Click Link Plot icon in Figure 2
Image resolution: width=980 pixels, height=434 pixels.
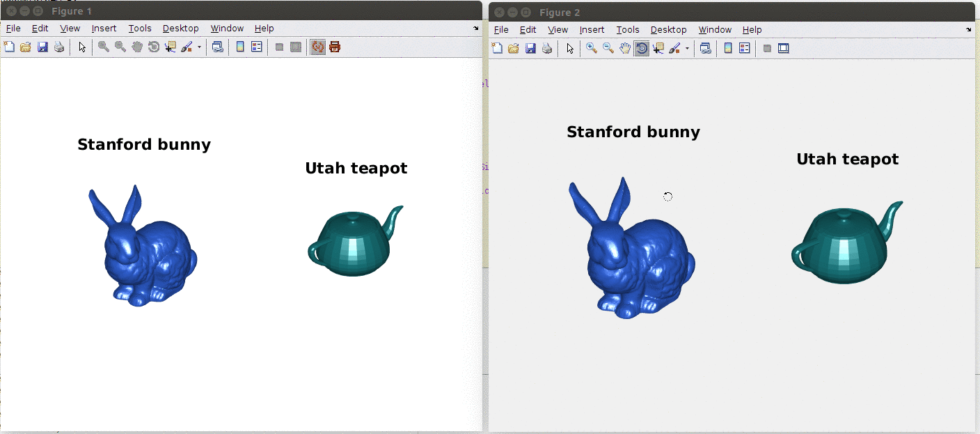pos(706,48)
